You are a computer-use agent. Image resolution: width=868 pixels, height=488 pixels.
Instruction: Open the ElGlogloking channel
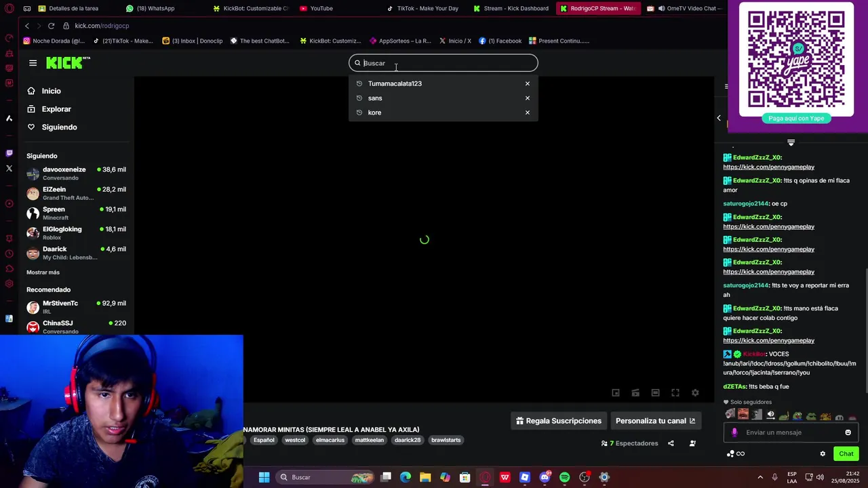(x=76, y=232)
